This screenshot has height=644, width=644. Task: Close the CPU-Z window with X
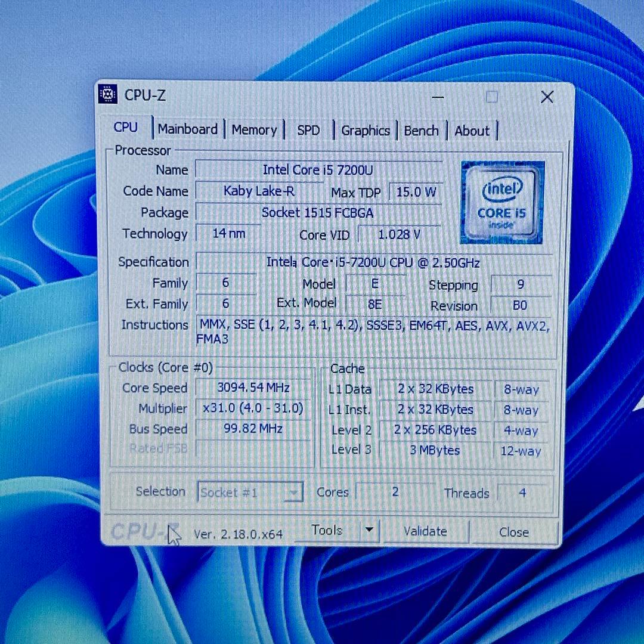pos(547,97)
